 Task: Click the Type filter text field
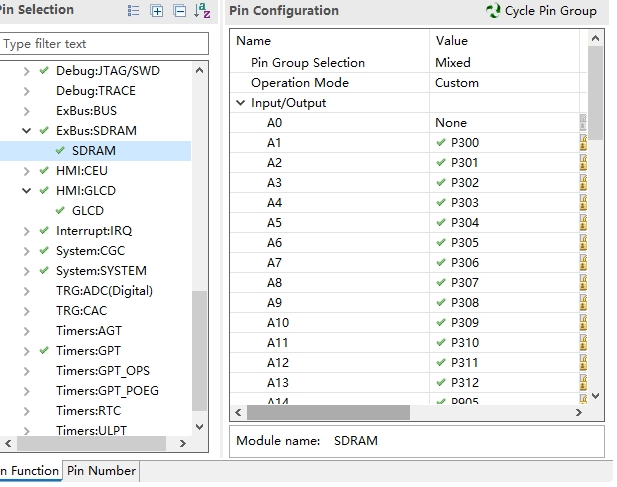pyautogui.click(x=104, y=44)
